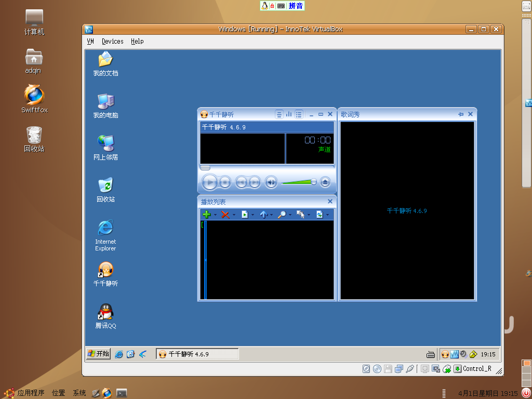Skip to previous track in TTPlayer
Image resolution: width=532 pixels, height=399 pixels.
pos(241,182)
